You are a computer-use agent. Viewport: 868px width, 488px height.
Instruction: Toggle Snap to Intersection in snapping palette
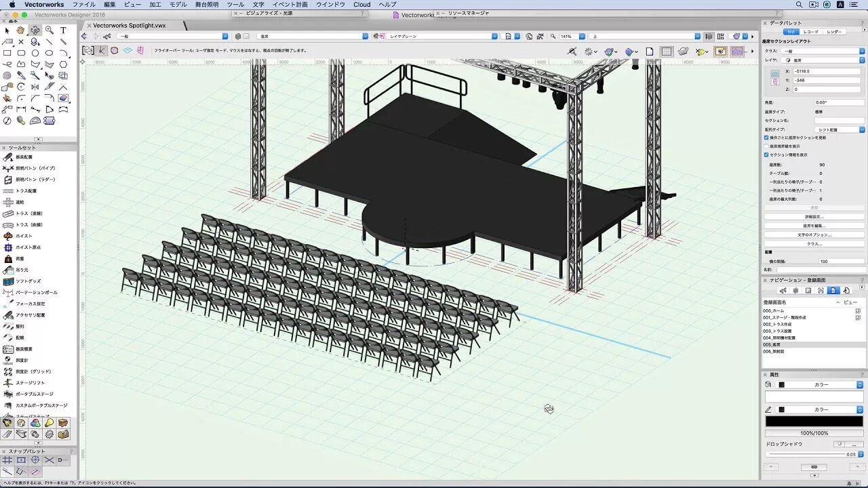49,460
